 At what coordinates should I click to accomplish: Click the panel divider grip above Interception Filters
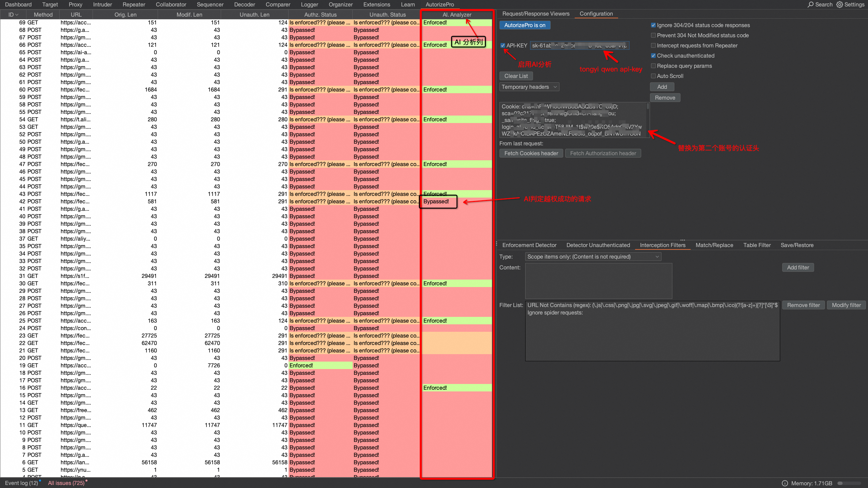[x=683, y=240]
